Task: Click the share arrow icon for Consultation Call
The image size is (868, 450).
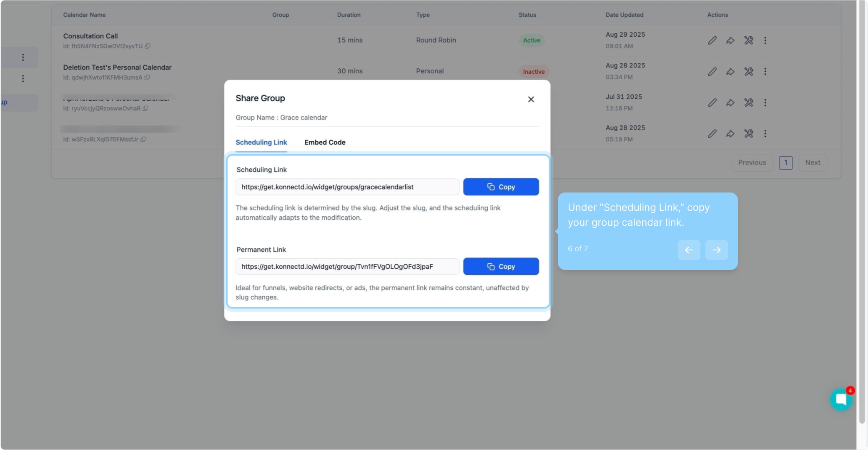Action: (730, 40)
